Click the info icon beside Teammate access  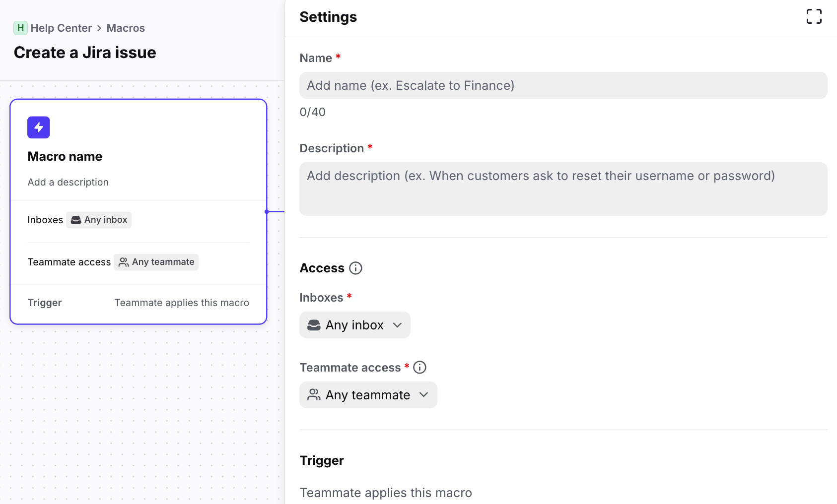click(419, 367)
